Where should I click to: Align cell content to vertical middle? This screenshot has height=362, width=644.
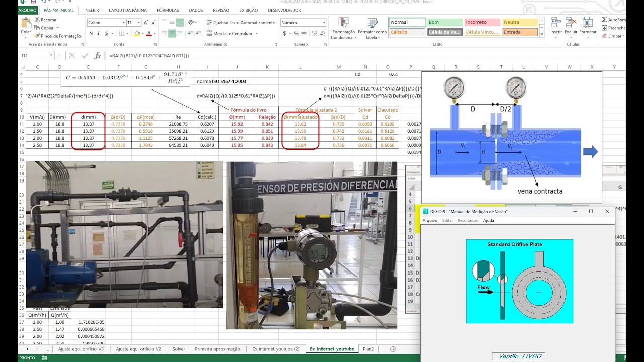coord(172,23)
